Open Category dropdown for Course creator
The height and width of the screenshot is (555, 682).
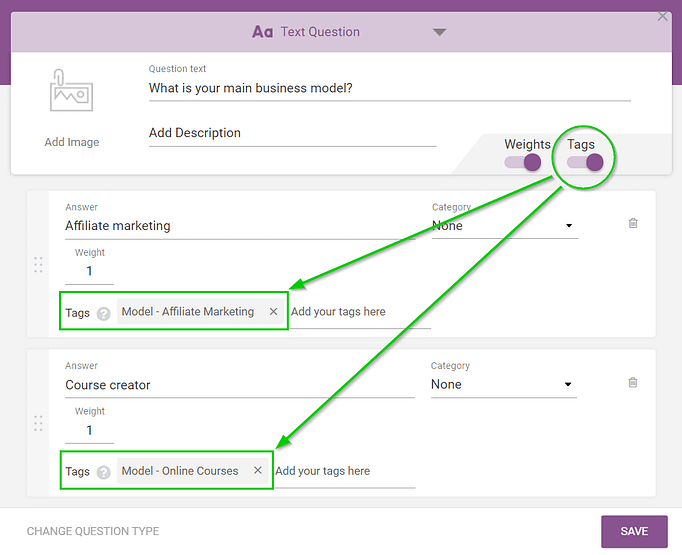coord(503,385)
